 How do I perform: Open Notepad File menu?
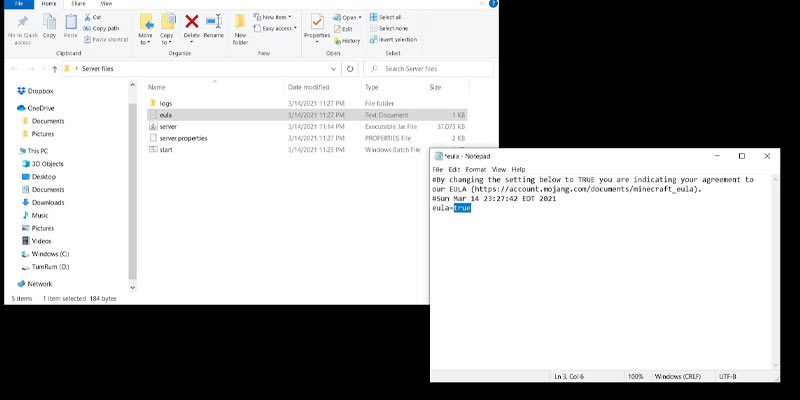438,169
